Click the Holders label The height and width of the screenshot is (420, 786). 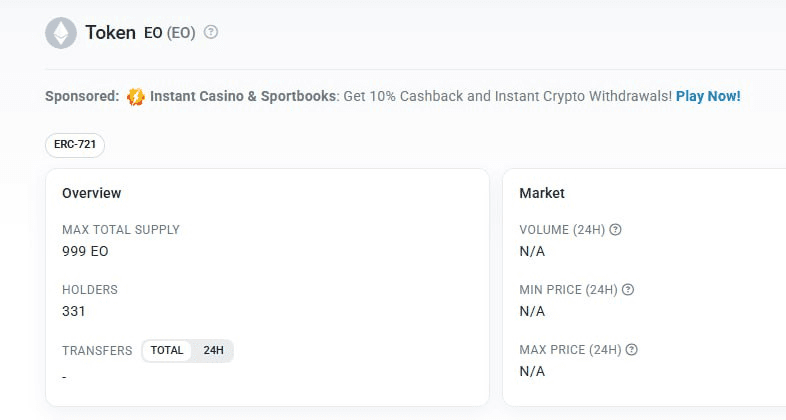tap(90, 290)
